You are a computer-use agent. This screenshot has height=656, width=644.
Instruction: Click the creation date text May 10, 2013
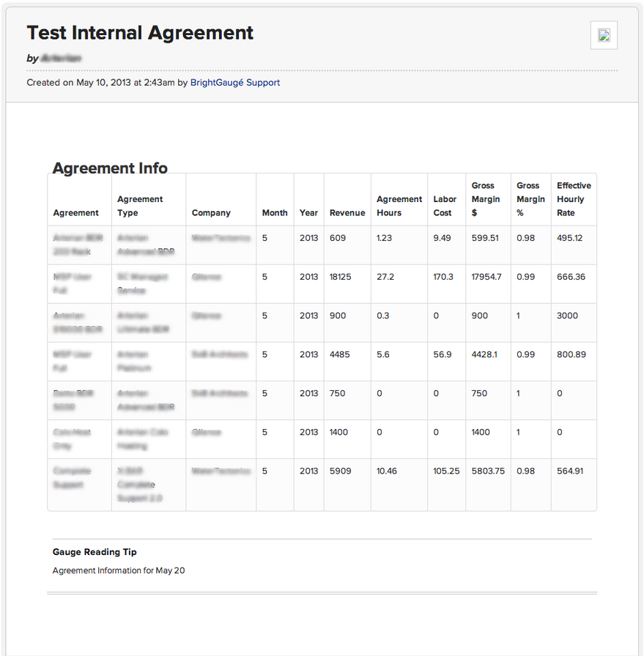(x=103, y=83)
